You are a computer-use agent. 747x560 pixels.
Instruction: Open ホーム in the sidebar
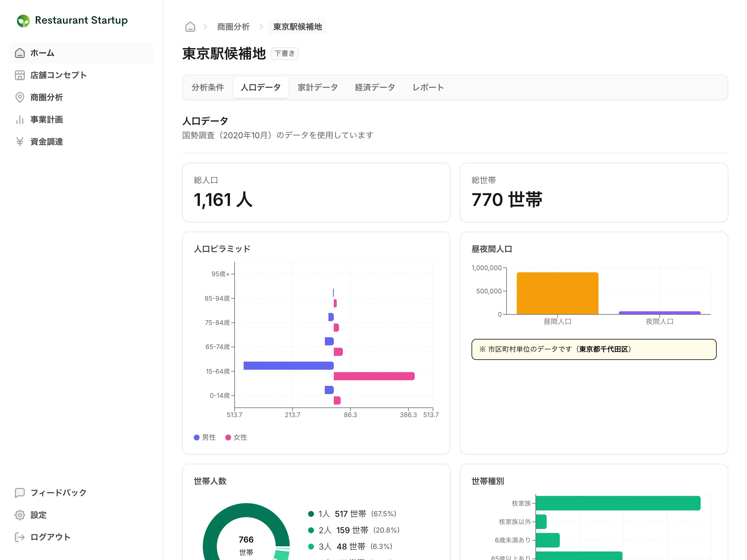pyautogui.click(x=81, y=53)
